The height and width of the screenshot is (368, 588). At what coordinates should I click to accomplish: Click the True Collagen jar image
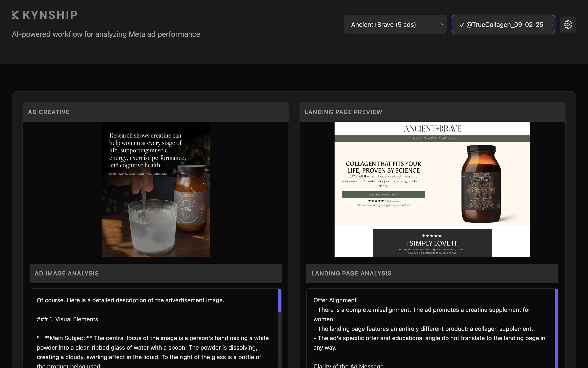(x=481, y=184)
